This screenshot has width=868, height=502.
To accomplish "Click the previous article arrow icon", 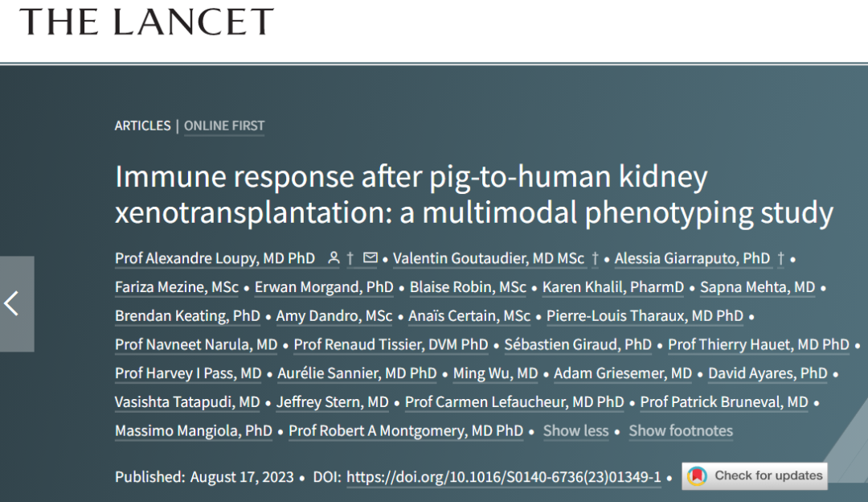I will [12, 303].
